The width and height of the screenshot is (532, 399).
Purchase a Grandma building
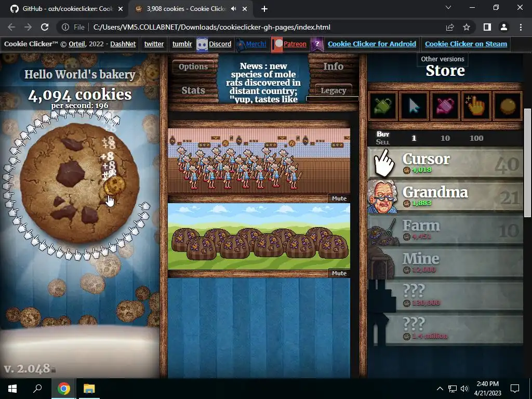[445, 196]
